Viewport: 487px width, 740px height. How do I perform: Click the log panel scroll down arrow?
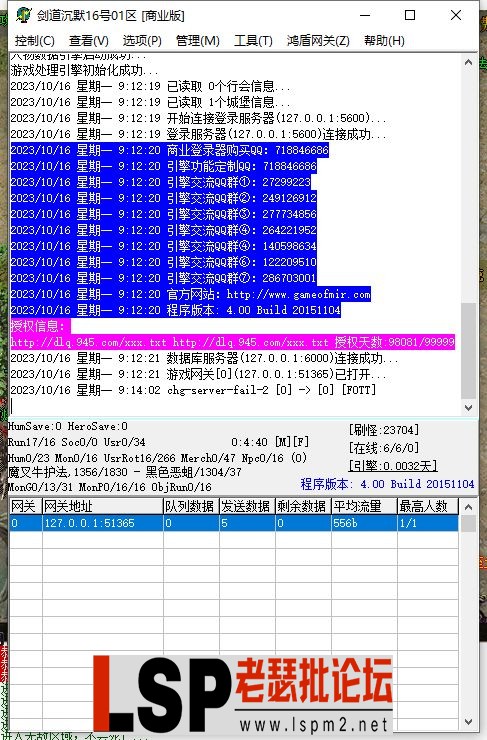pyautogui.click(x=468, y=408)
